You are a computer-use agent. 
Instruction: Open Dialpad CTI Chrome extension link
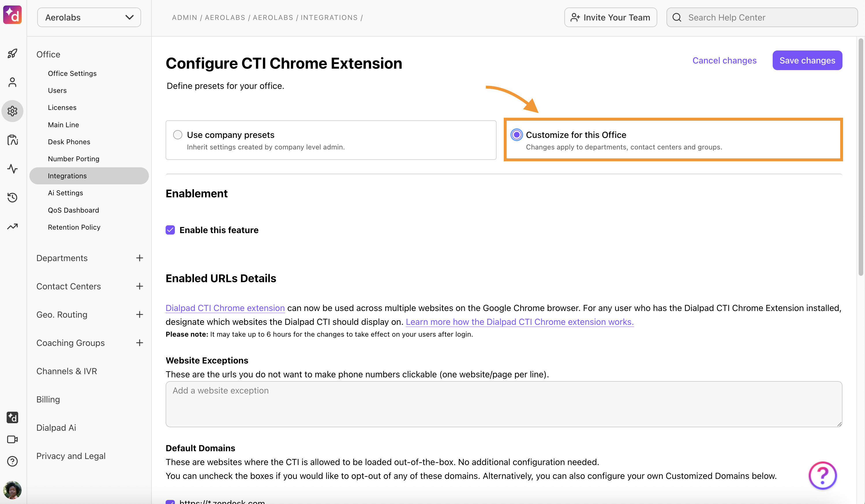225,308
